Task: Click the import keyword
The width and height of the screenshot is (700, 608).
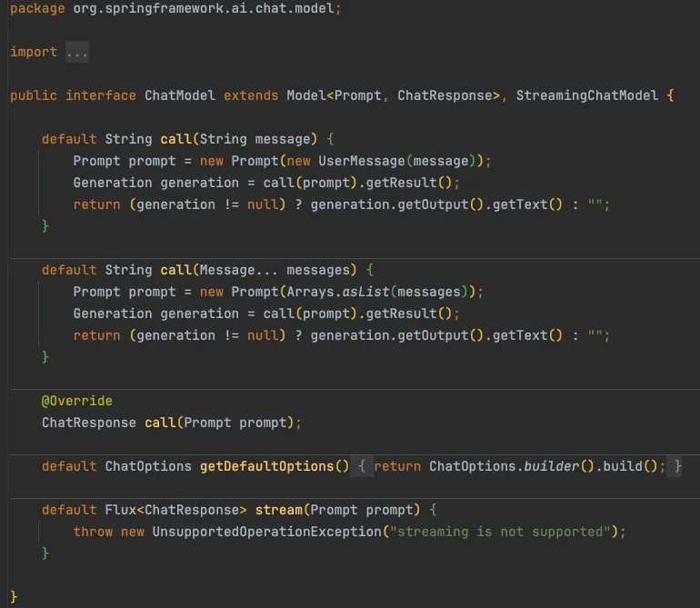Action: tap(34, 52)
